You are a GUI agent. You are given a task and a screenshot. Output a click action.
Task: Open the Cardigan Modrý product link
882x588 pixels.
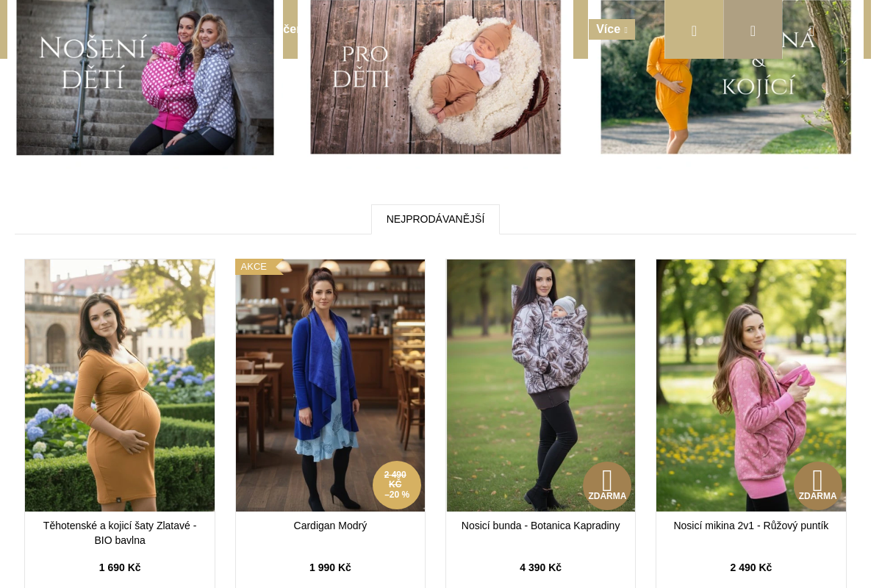pyautogui.click(x=330, y=526)
